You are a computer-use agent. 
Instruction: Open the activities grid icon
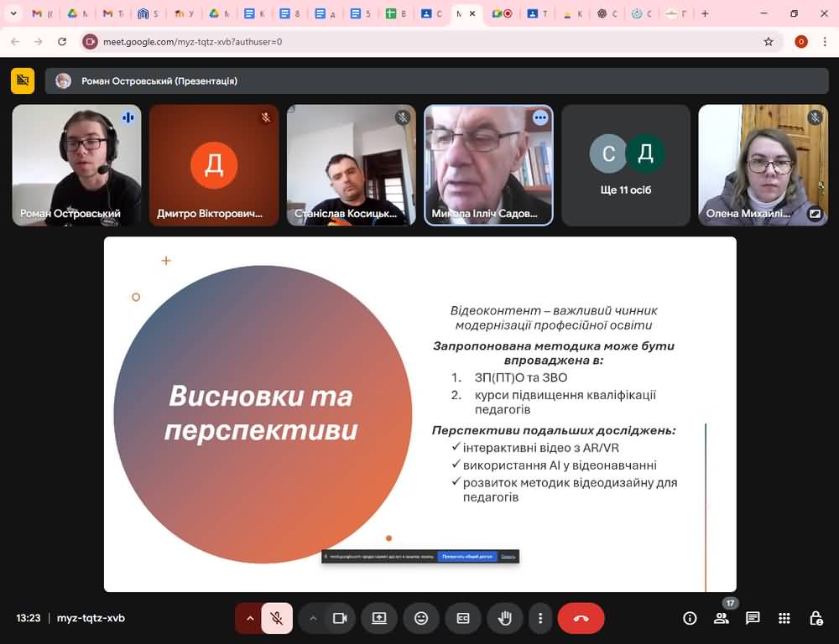coord(784,618)
